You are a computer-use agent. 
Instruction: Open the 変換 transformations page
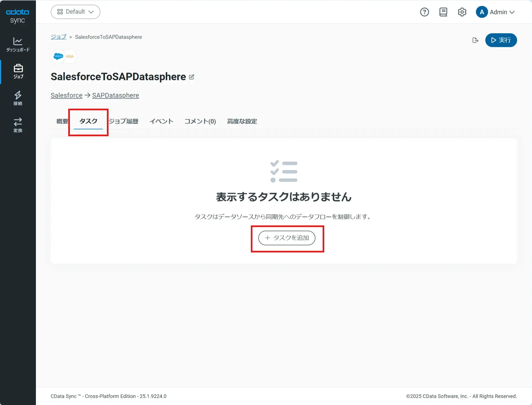pyautogui.click(x=18, y=125)
